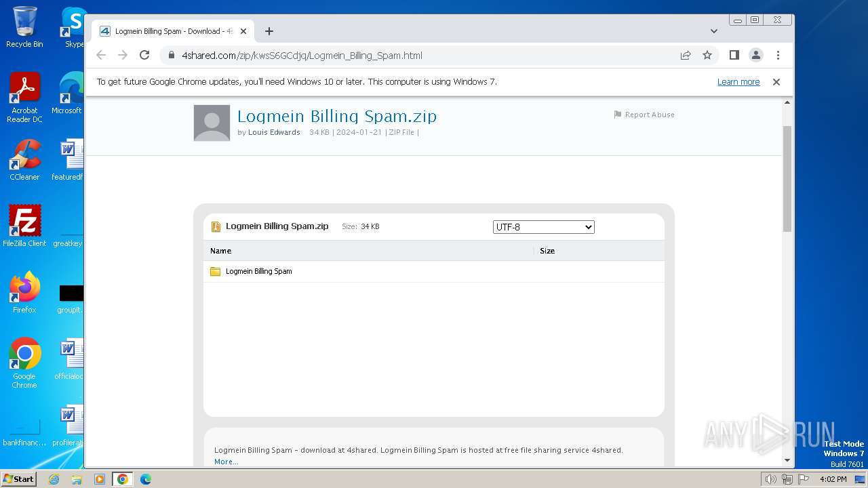This screenshot has width=868, height=488.
Task: Open Recycle Bin on desktop
Action: (24, 27)
